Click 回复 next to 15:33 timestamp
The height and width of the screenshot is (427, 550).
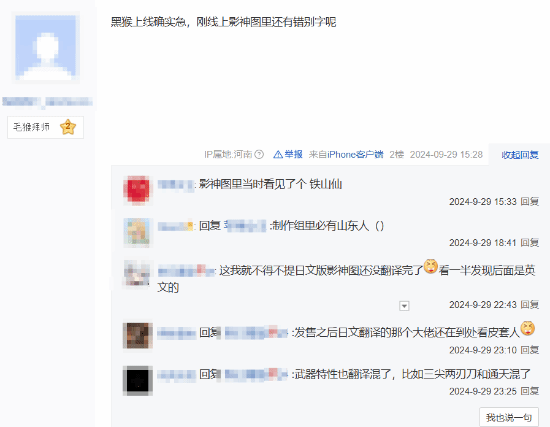click(529, 201)
